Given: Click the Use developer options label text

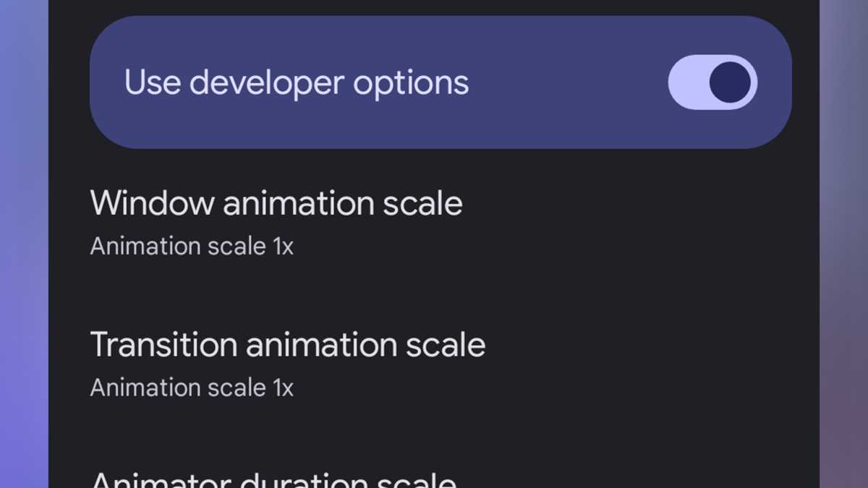Looking at the screenshot, I should pyautogui.click(x=295, y=82).
